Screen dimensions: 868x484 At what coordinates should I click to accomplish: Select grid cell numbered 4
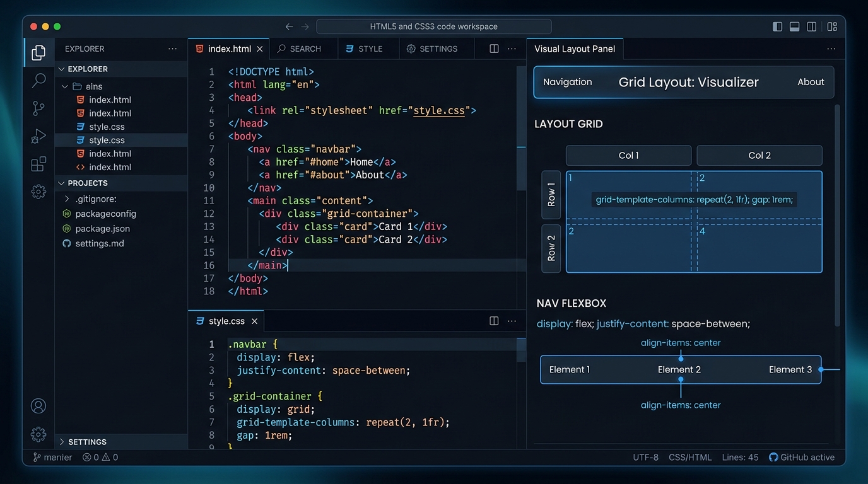[x=759, y=248]
